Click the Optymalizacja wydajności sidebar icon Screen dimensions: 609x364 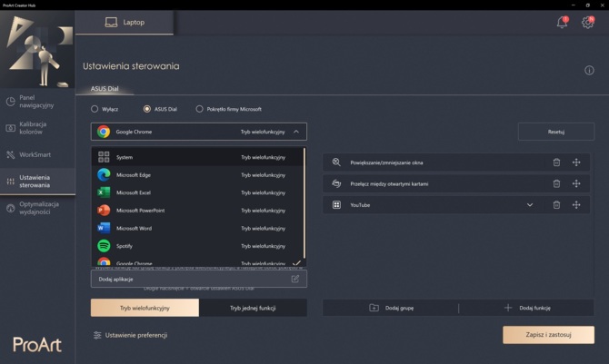click(x=11, y=208)
